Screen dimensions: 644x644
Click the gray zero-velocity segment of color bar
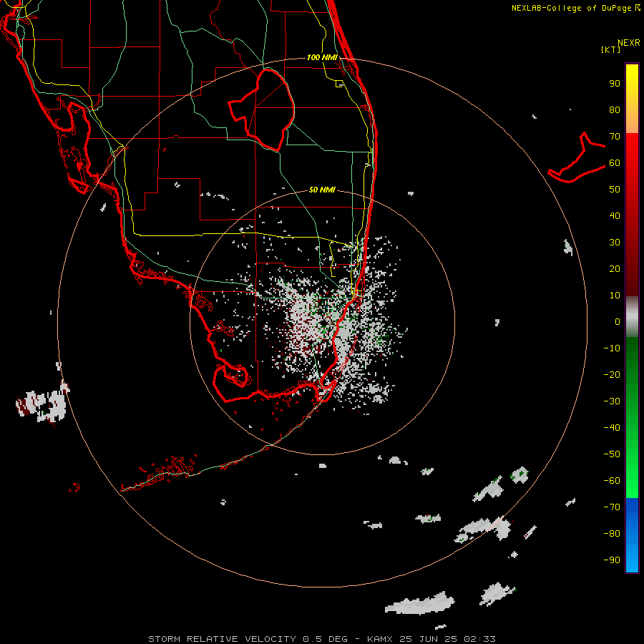[x=632, y=317]
